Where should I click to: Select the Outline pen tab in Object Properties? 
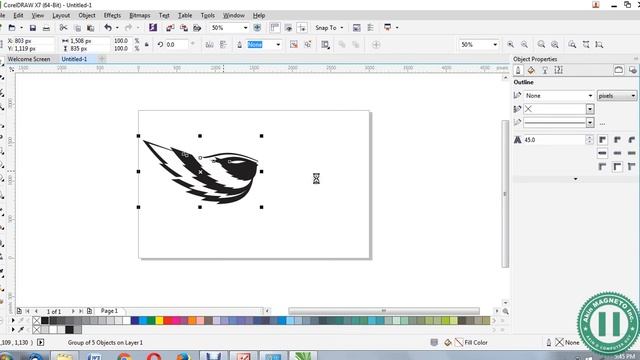pyautogui.click(x=518, y=70)
